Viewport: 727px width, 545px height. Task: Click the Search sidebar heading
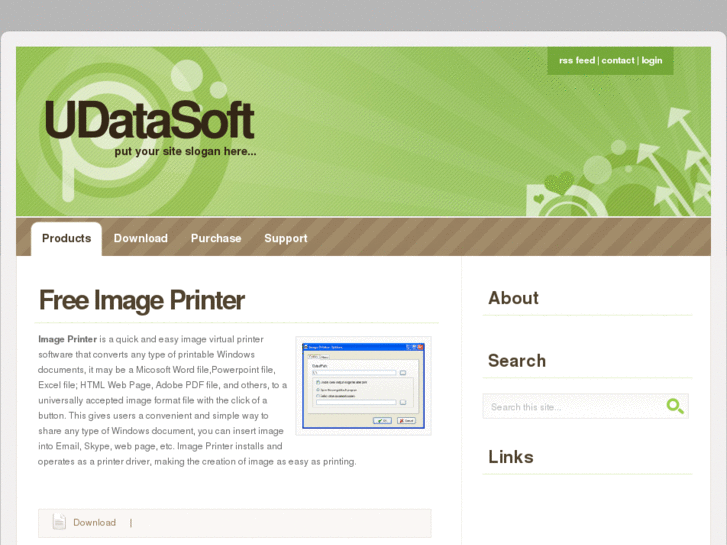tap(517, 361)
